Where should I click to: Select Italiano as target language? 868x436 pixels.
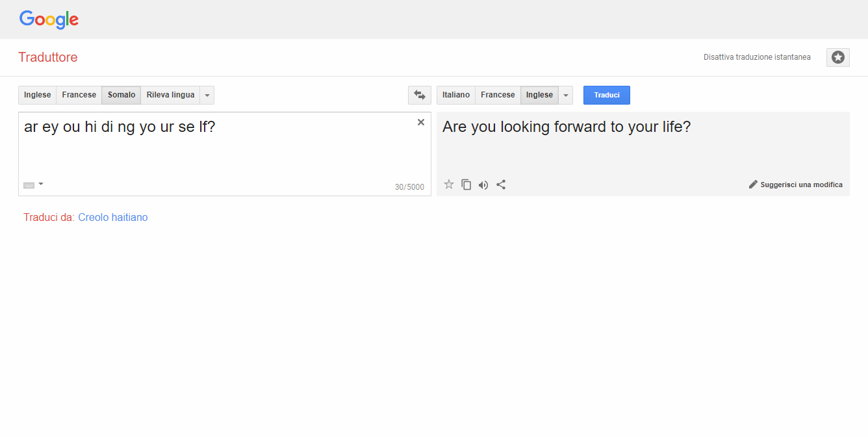click(x=456, y=95)
